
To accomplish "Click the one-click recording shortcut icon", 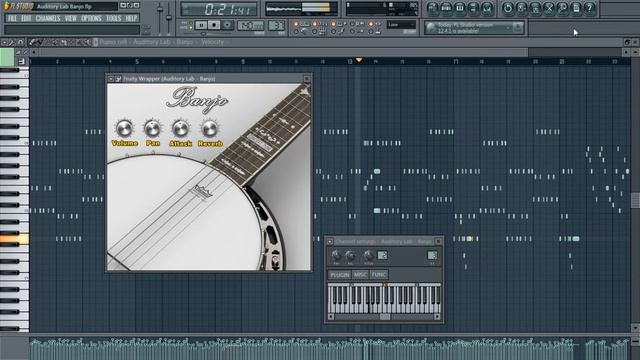I will pos(562,8).
